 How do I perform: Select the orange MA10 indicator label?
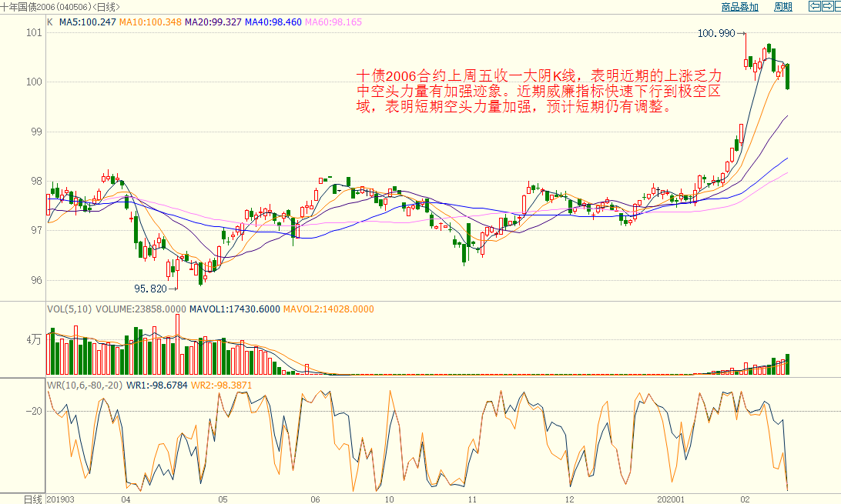click(x=150, y=22)
